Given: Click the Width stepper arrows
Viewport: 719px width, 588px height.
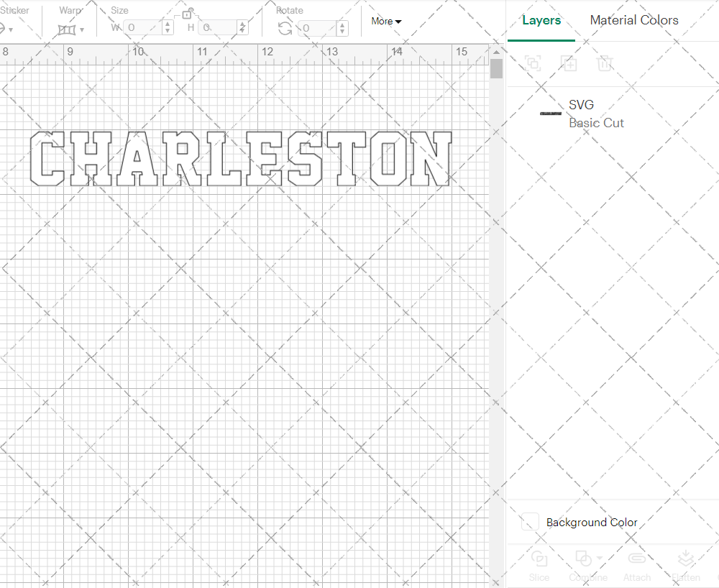Looking at the screenshot, I should pos(168,27).
